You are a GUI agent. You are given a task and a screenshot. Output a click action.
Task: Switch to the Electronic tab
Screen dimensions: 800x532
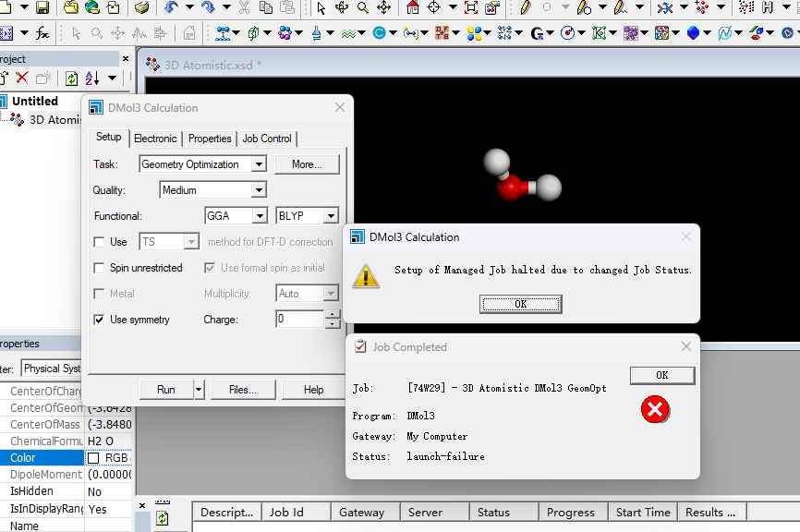(x=155, y=139)
